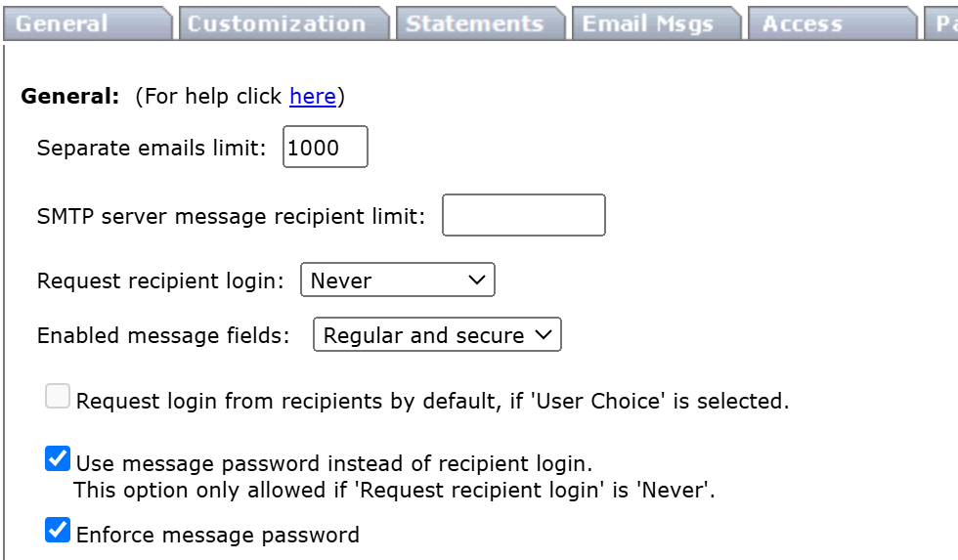958x560 pixels.
Task: Open the partially visible tab after Access
Action: (x=940, y=23)
